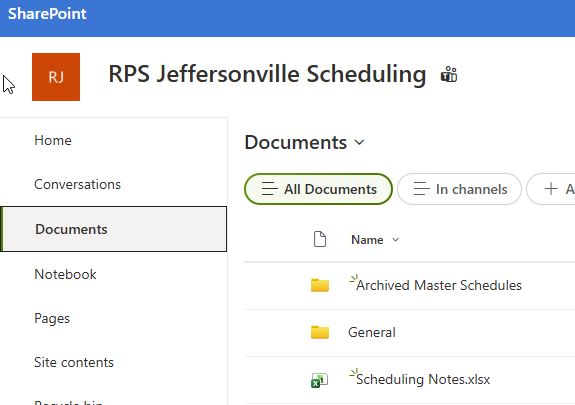The width and height of the screenshot is (575, 405).
Task: Click the plus icon to add view
Action: coord(551,189)
